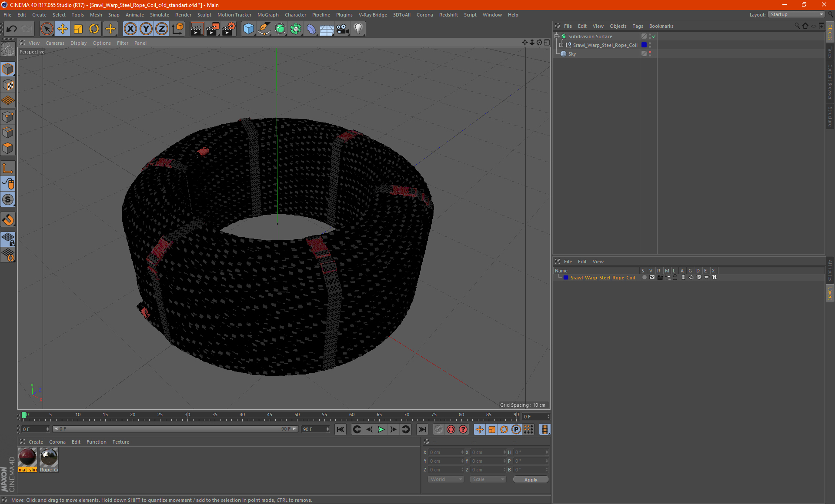This screenshot has width=835, height=504.
Task: Open the World coordinate dropdown
Action: pyautogui.click(x=446, y=479)
